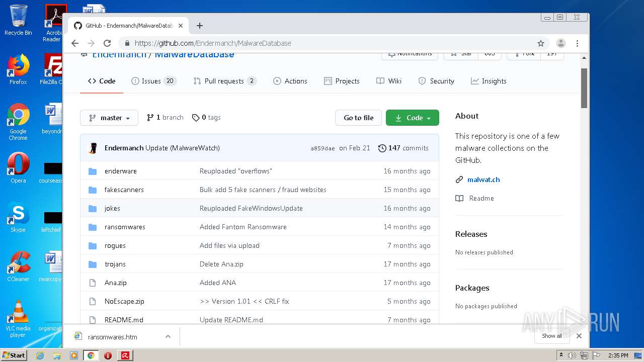Open the Windows Start menu
Viewport: 644px width, 362px height.
14,355
